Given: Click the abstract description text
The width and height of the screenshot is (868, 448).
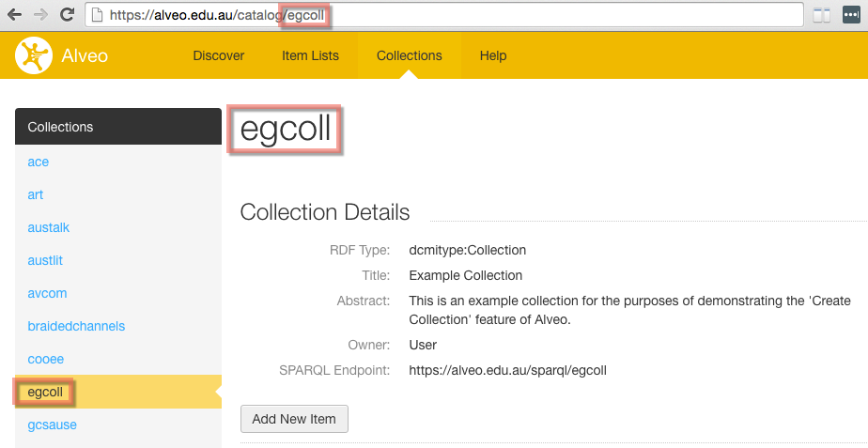Looking at the screenshot, I should pos(629,310).
